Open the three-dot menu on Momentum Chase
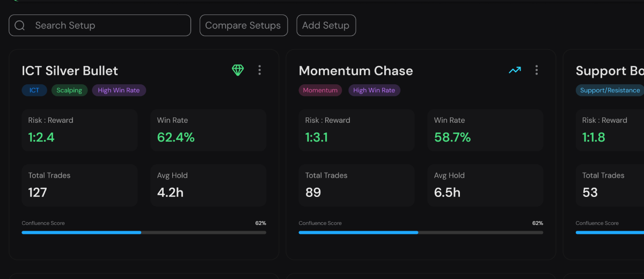 coord(537,70)
